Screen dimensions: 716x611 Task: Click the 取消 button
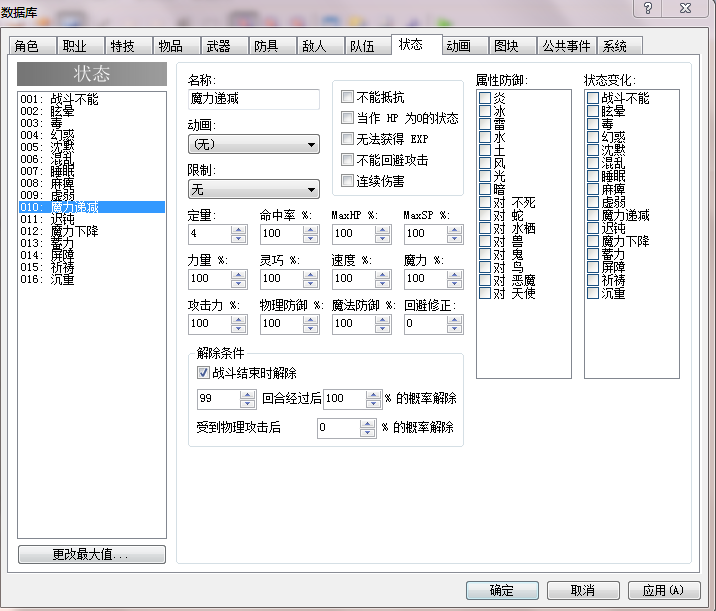click(583, 590)
